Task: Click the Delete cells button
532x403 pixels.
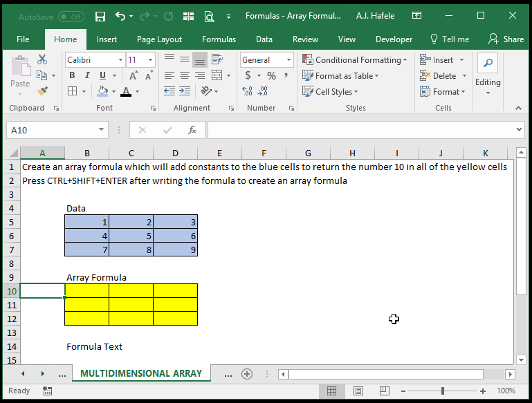Action: click(438, 75)
